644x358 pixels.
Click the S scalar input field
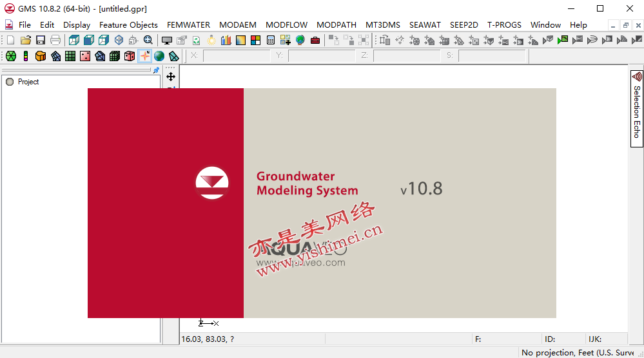pos(492,56)
